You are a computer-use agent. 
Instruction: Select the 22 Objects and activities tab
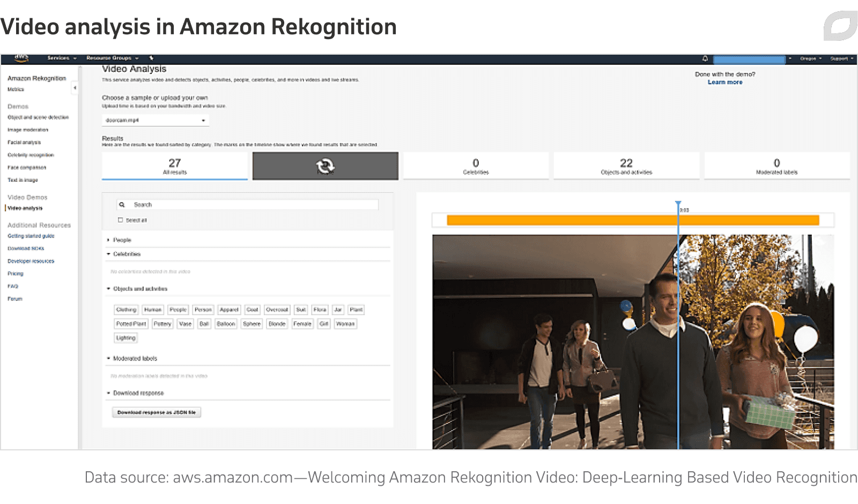[626, 166]
